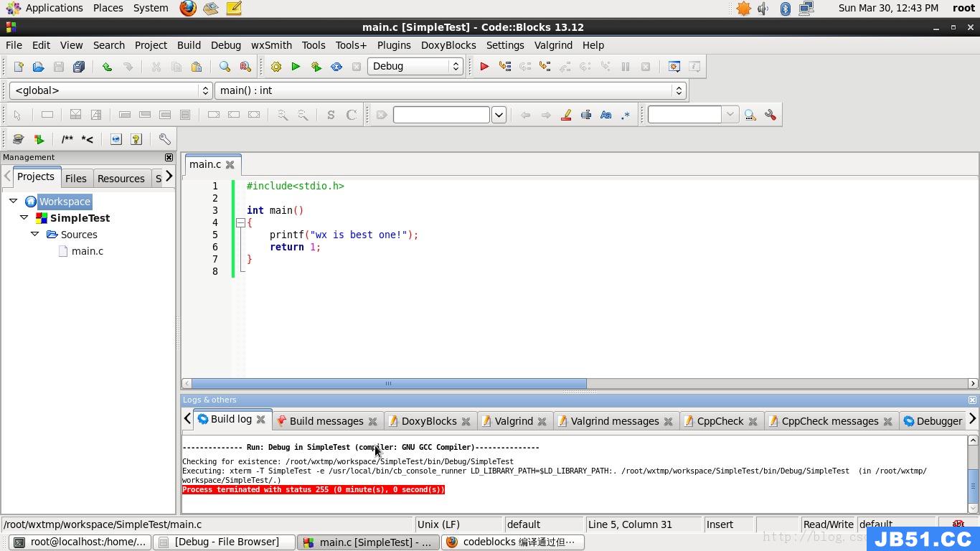
Task: Toggle the regex search icon
Action: 626,115
